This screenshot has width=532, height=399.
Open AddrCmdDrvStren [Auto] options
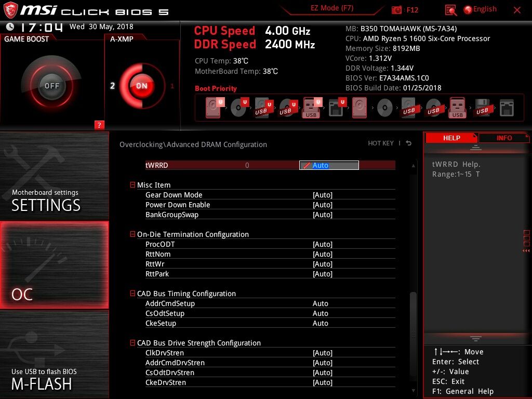pyautogui.click(x=322, y=363)
